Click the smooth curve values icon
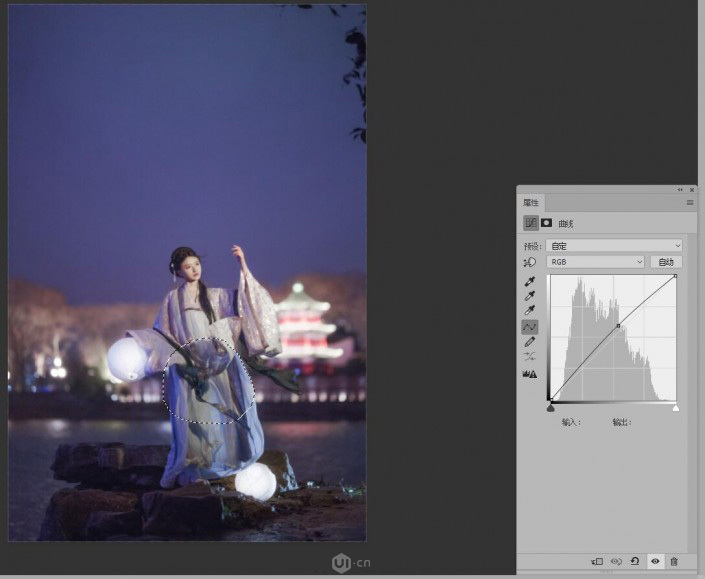 pos(529,357)
